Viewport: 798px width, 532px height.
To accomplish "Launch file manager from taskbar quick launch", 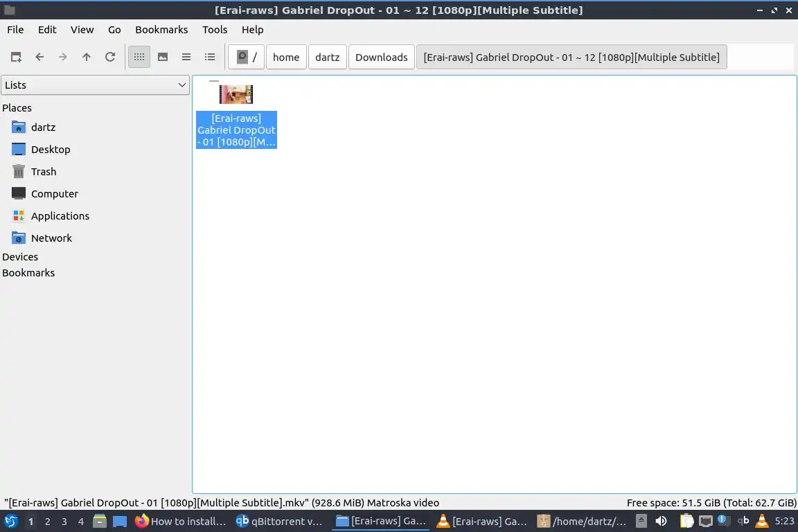I will click(100, 522).
